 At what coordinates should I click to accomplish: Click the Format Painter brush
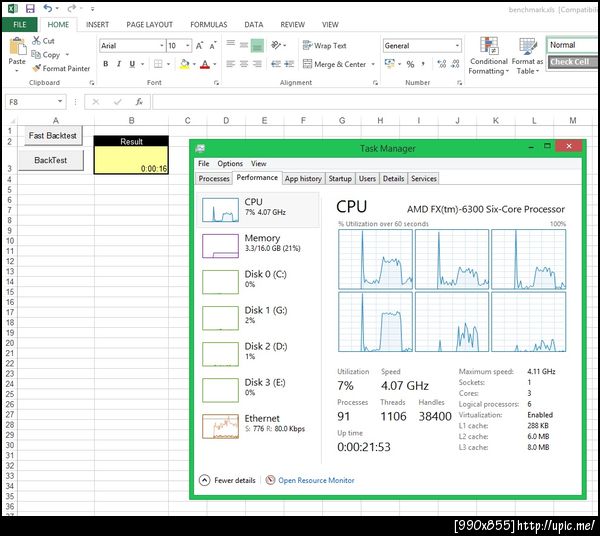point(36,68)
